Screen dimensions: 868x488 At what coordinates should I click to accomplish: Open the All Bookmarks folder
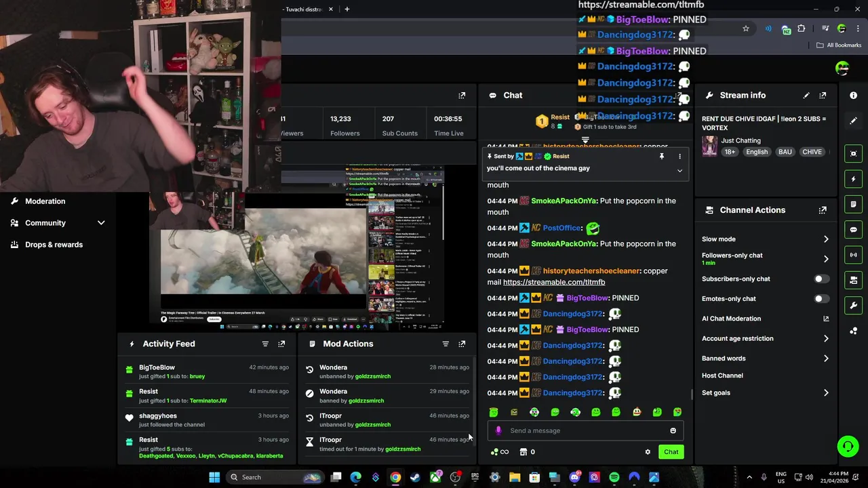(839, 45)
